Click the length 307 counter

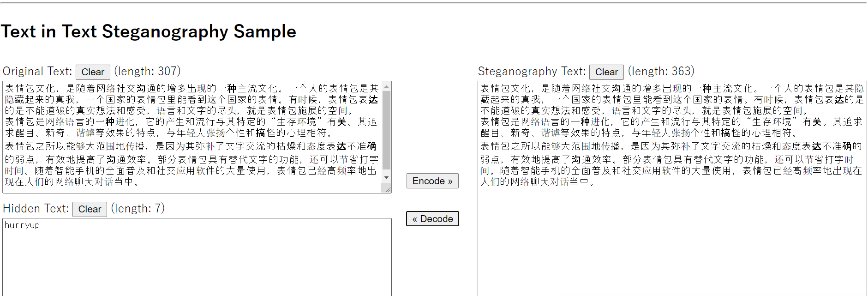[147, 72]
